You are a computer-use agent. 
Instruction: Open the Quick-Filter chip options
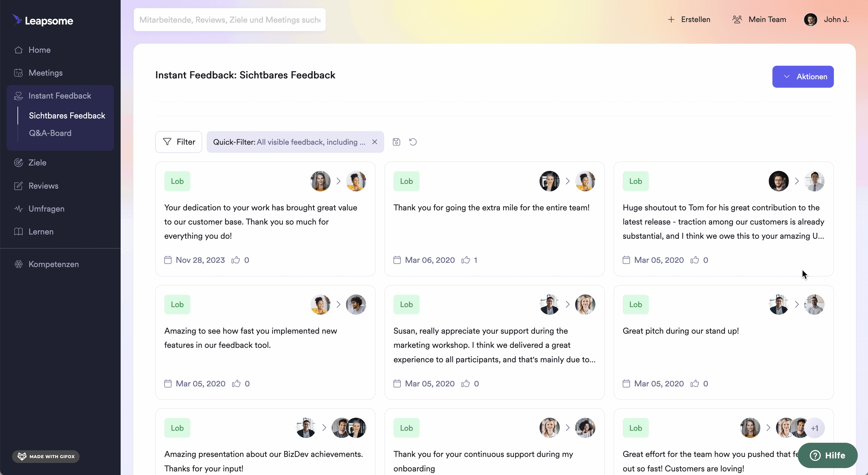[x=289, y=142]
